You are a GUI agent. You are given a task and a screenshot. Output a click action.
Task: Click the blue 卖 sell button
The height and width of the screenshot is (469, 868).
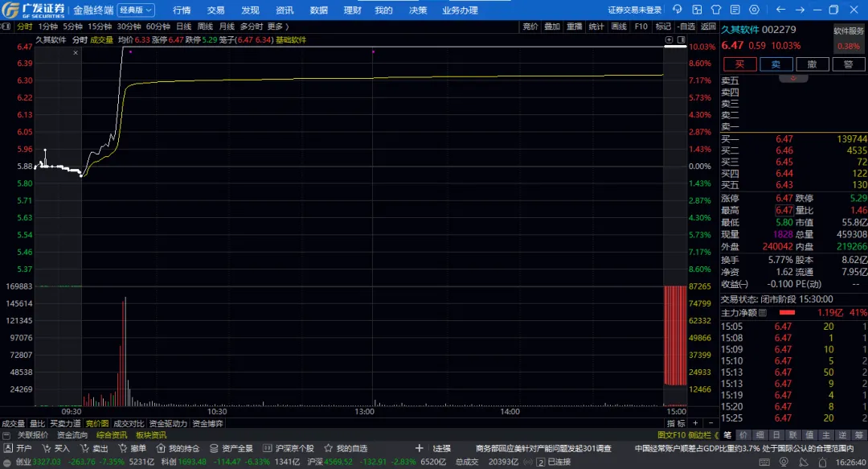coord(776,64)
